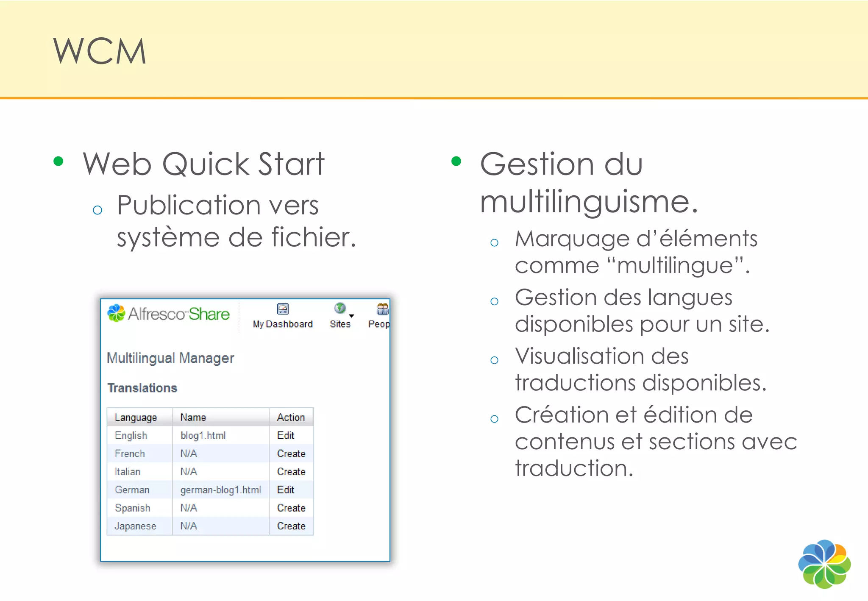Open the Sites menu label
This screenshot has width=868, height=601.
tap(340, 324)
